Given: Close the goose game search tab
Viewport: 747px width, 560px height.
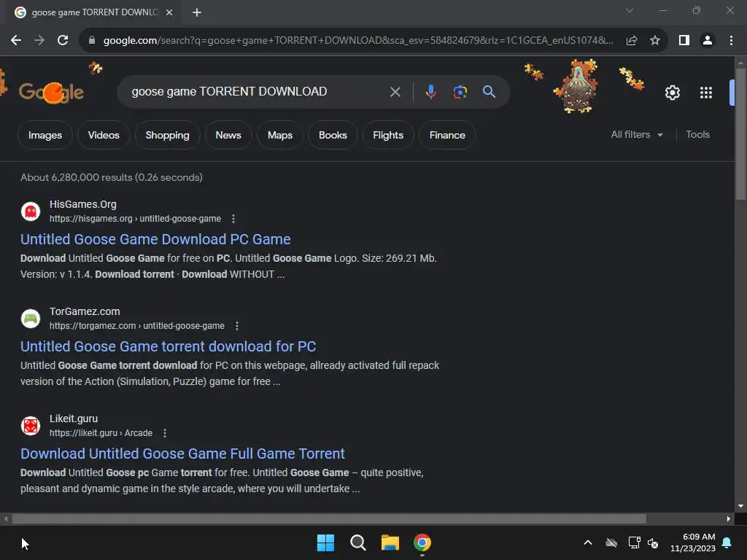Looking at the screenshot, I should point(169,12).
